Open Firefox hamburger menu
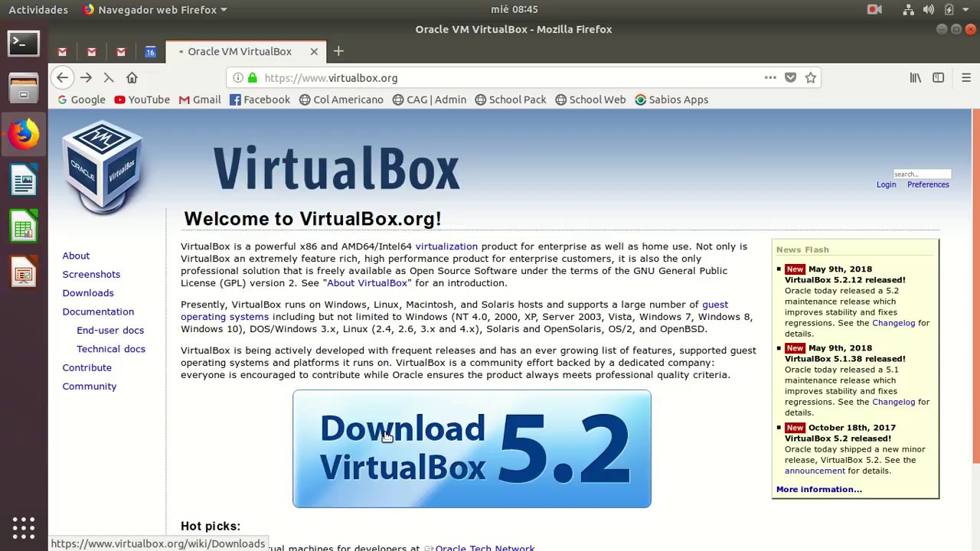 coord(966,77)
